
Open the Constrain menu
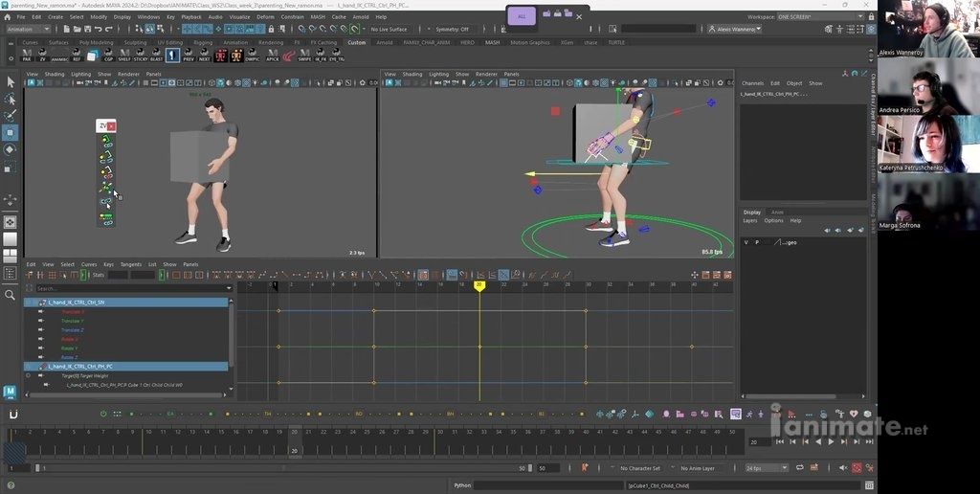click(x=293, y=17)
